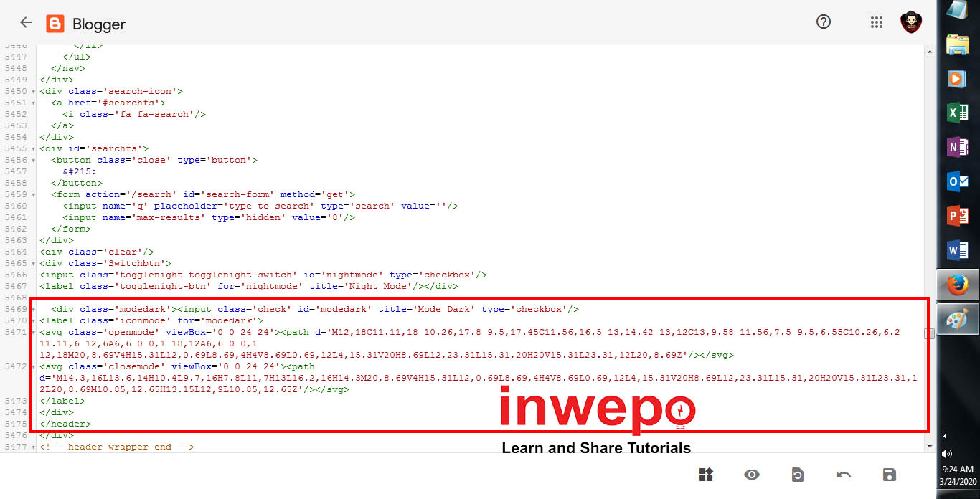Switch to the Firefox taskbar window
Screen dimensions: 980x499
coord(958,285)
